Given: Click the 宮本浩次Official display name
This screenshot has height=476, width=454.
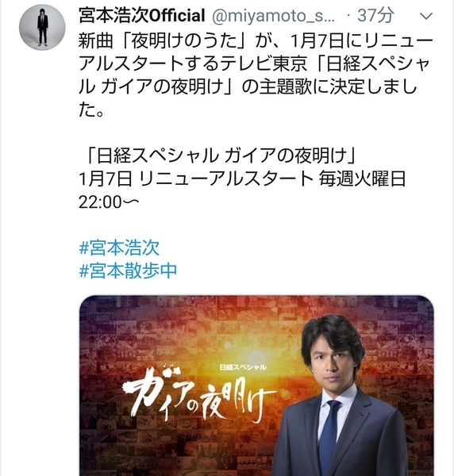Looking at the screenshot, I should (141, 16).
